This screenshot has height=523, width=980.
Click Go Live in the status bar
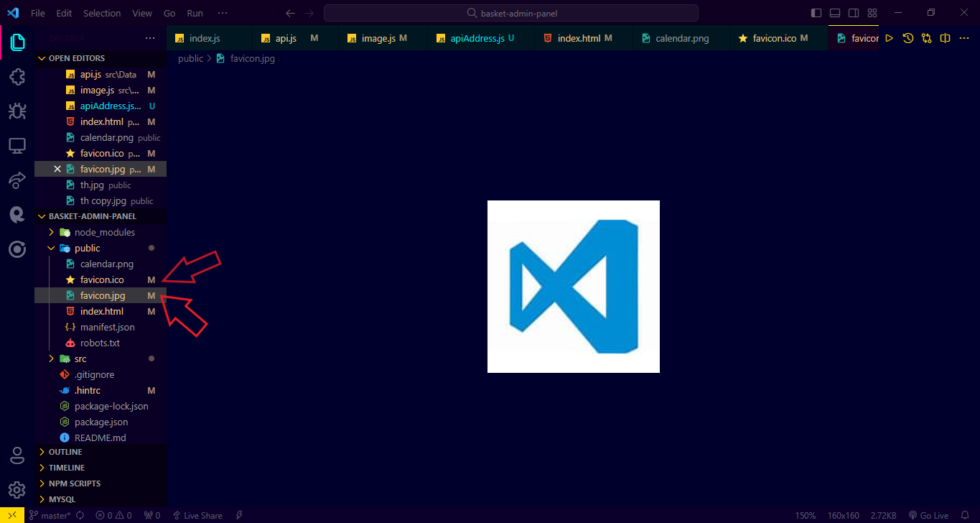point(928,515)
